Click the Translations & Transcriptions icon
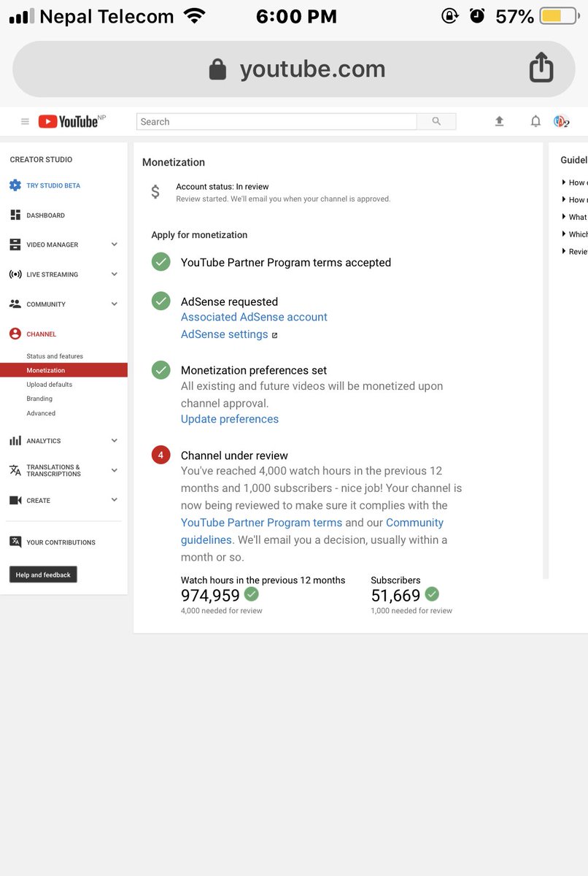This screenshot has height=876, width=588. [15, 470]
